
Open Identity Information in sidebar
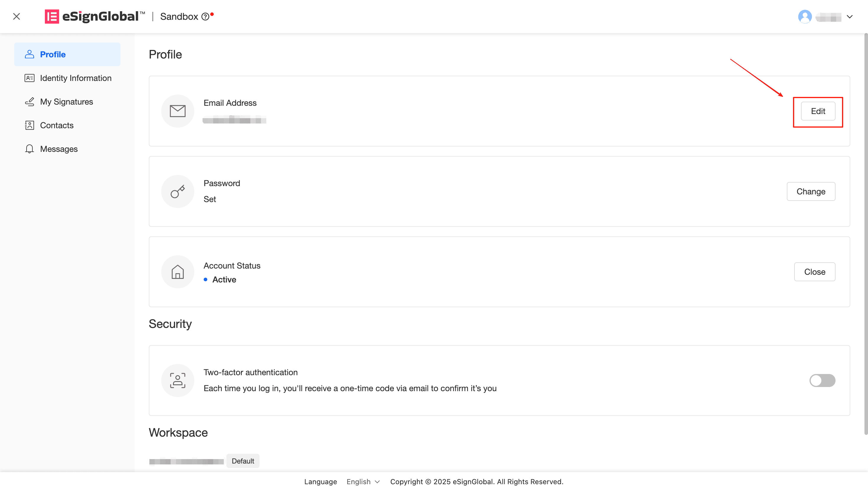point(76,78)
